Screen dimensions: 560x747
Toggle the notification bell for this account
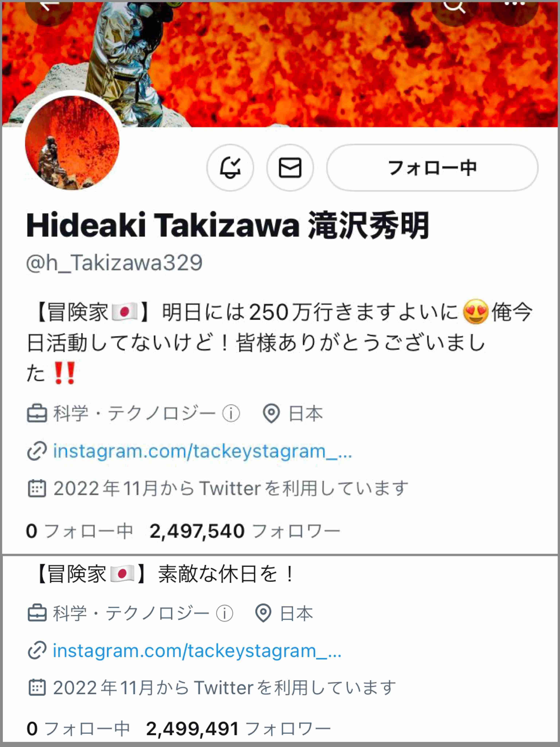click(230, 168)
